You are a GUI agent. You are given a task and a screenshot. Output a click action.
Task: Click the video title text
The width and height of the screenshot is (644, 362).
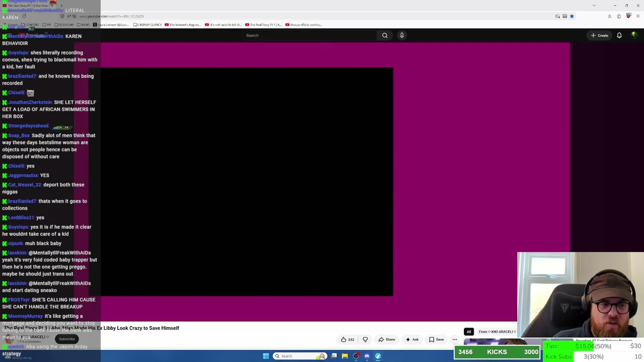point(92,328)
